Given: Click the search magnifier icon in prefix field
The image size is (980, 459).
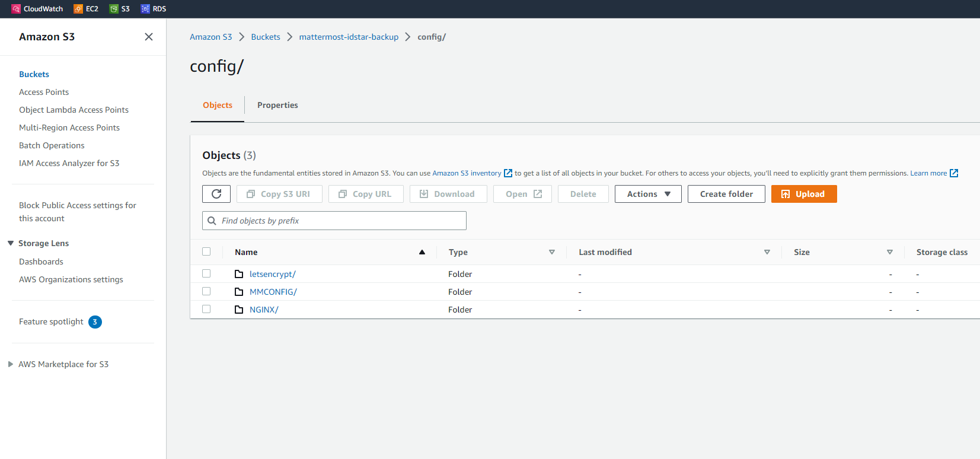Looking at the screenshot, I should [212, 221].
